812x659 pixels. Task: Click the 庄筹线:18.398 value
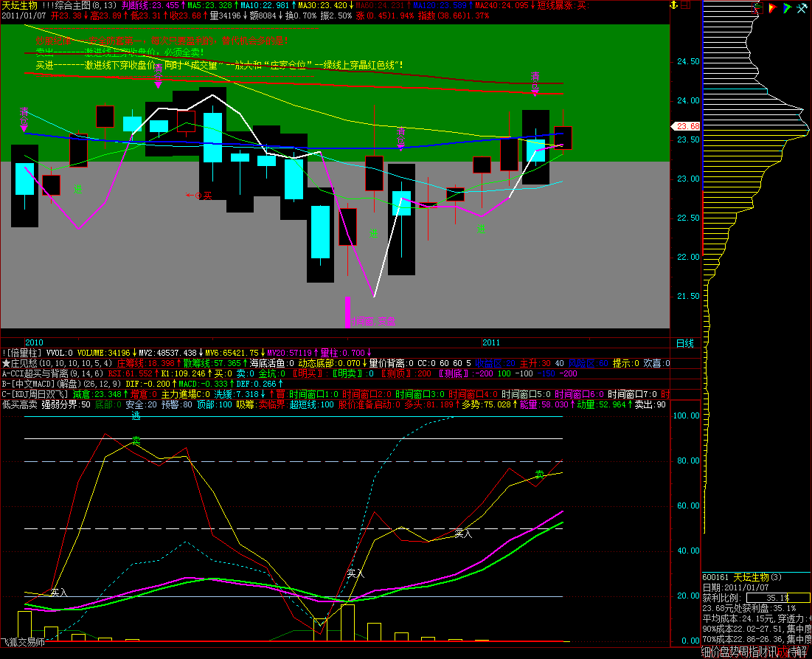point(146,363)
